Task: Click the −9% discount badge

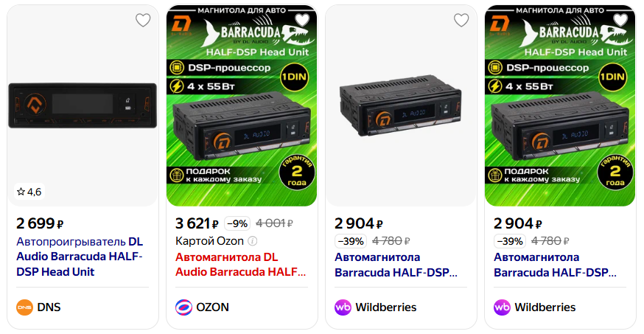Action: pos(237,223)
